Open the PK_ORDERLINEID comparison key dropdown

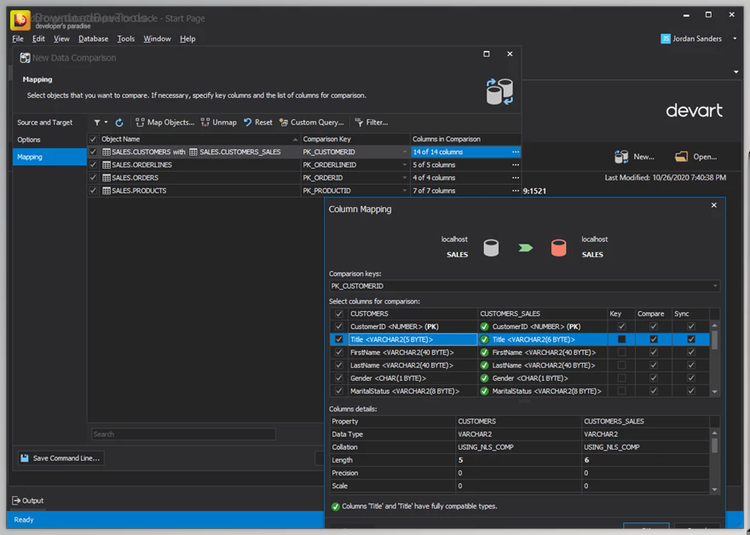(x=405, y=165)
